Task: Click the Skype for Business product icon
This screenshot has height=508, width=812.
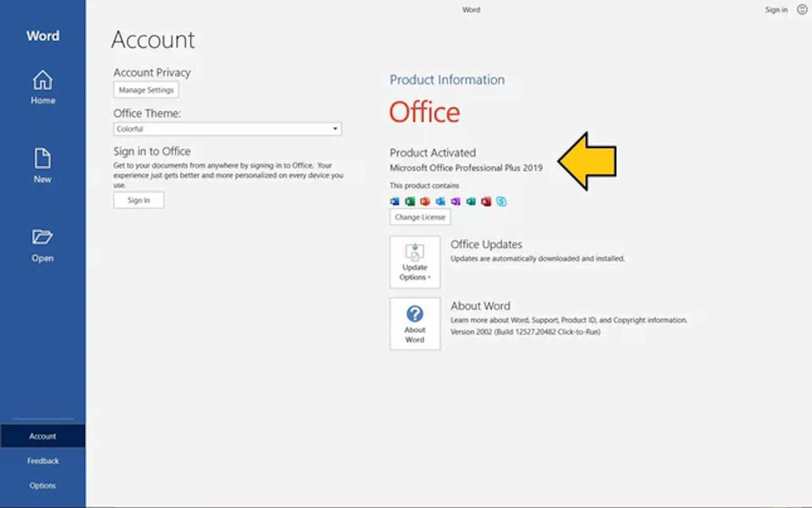Action: click(x=501, y=201)
